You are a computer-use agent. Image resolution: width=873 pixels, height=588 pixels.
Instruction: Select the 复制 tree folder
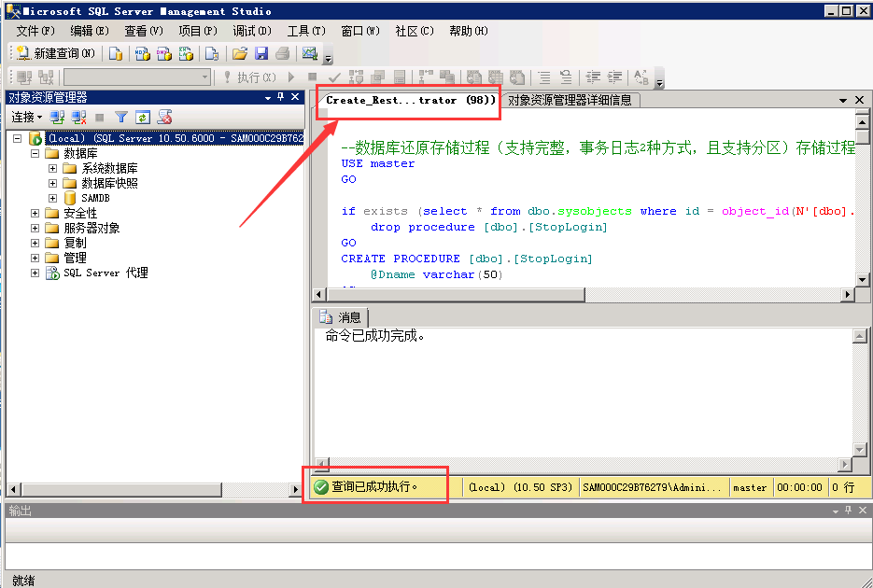[x=75, y=243]
